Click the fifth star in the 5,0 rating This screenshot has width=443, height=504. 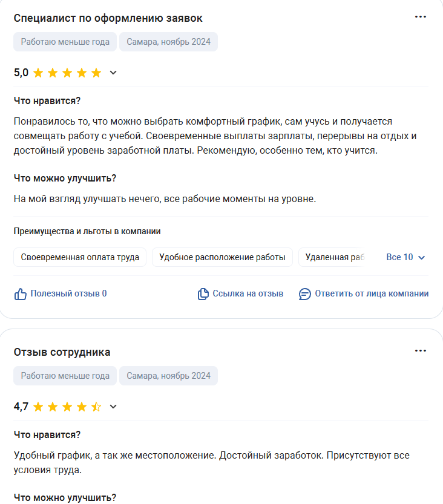(97, 73)
